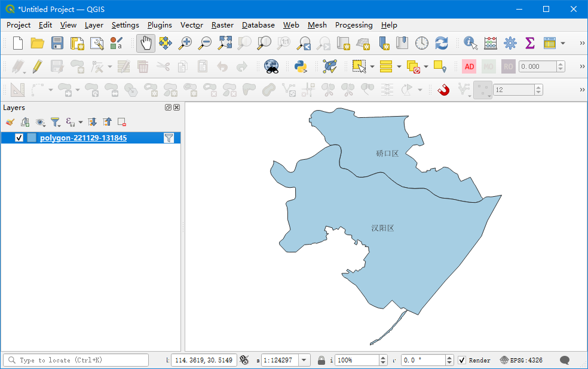Toggle the Render checkbox
The height and width of the screenshot is (369, 588).
click(462, 361)
